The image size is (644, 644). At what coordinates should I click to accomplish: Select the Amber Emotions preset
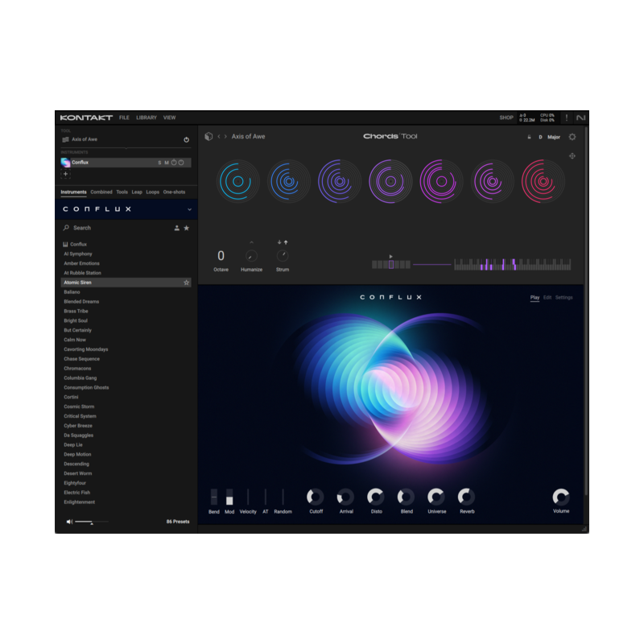(x=81, y=263)
